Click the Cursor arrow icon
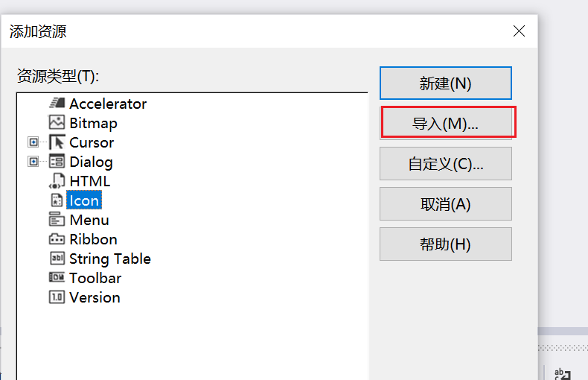This screenshot has width=588, height=380. click(x=57, y=142)
